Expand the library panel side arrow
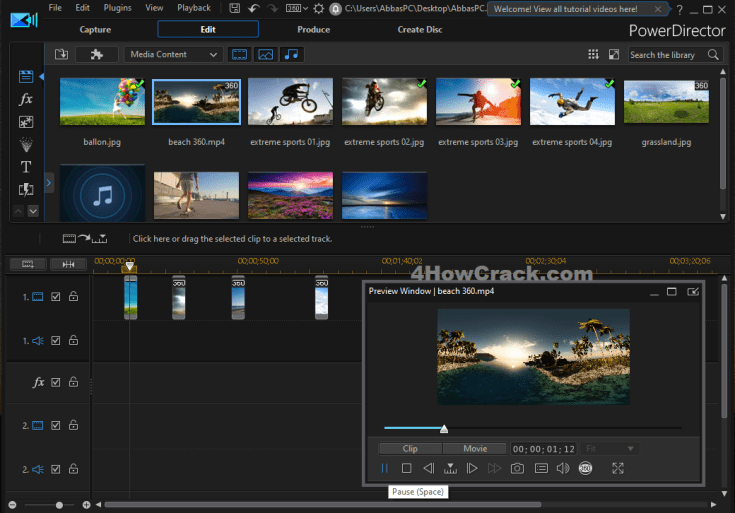The image size is (735, 513). pos(50,184)
